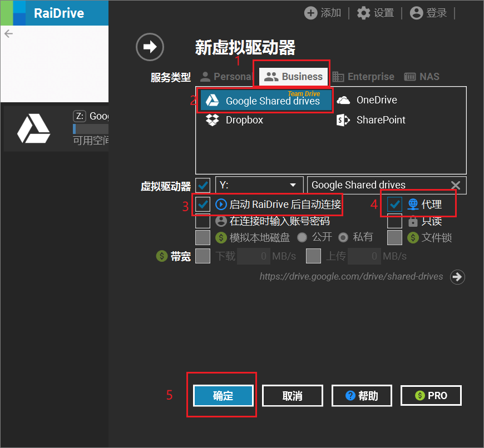Image resolution: width=484 pixels, height=448 pixels.
Task: Click the Z: drive usage progress bar
Action: coord(91,129)
